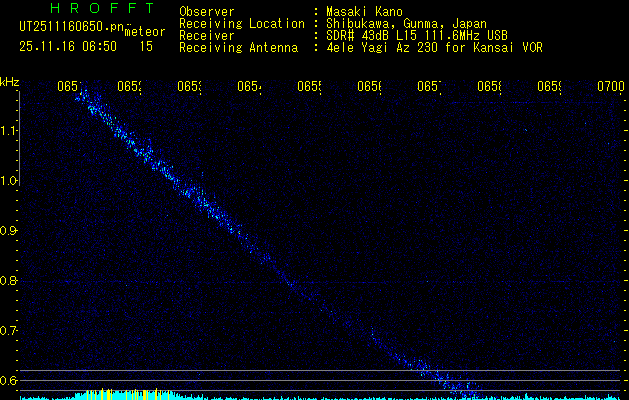The height and width of the screenshot is (400, 629).
Task: Click the HROFFT title text
Action: (x=102, y=8)
